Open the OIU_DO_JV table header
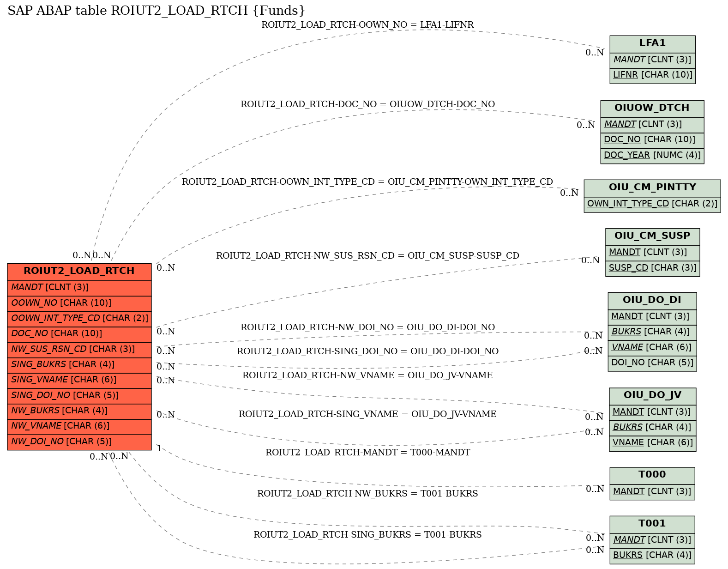Viewport: 728px width, 569px height. tap(652, 396)
